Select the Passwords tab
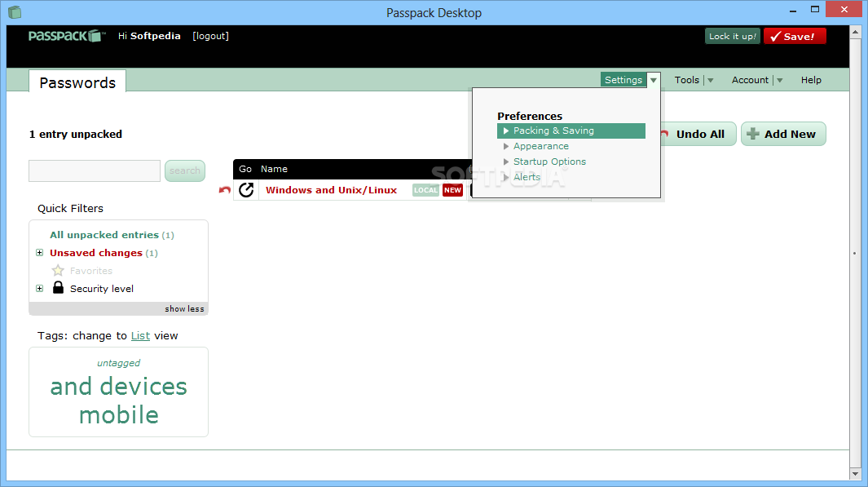 coord(77,82)
